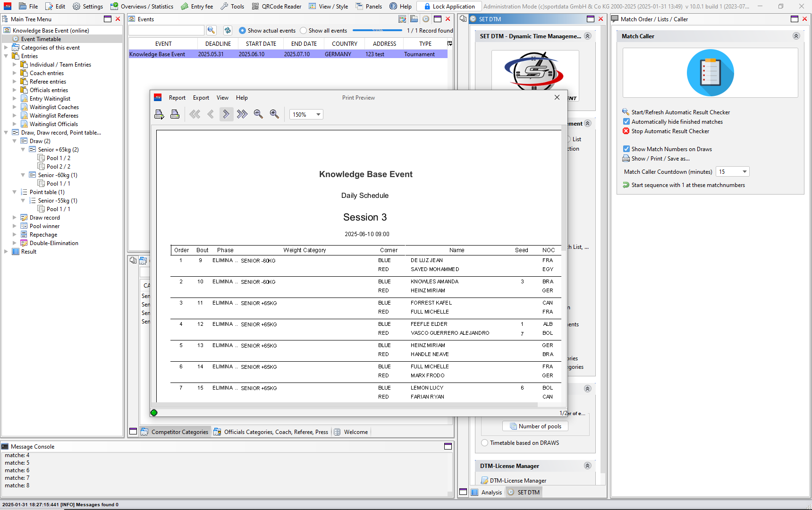Go to next page in Print Preview
The width and height of the screenshot is (812, 510).
coord(226,114)
